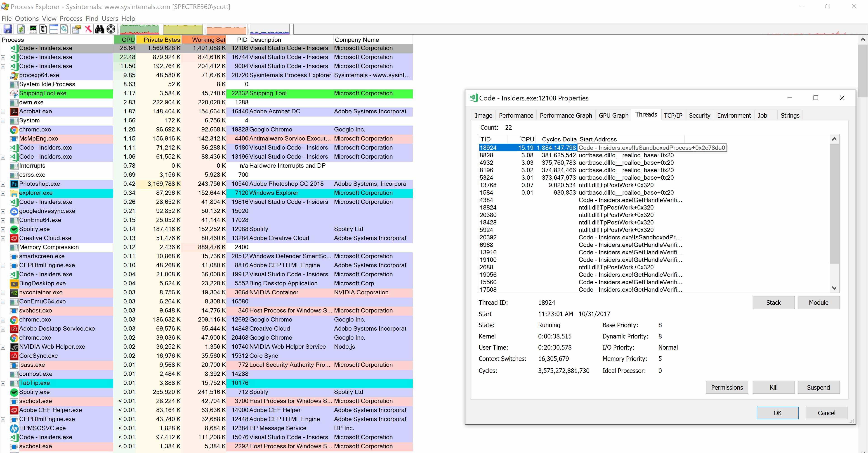Viewport: 868px width, 453px height.
Task: Select the View DLLs toolbar icon
Action: [x=64, y=29]
